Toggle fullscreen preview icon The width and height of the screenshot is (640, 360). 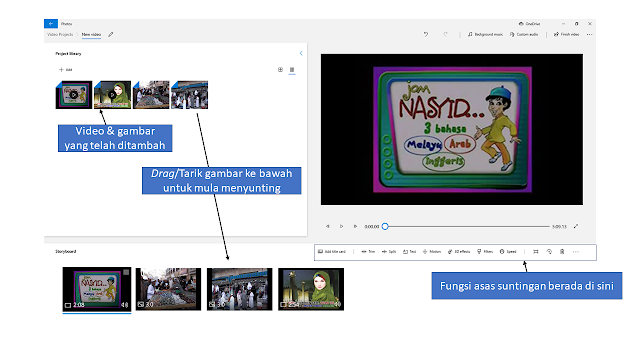[576, 226]
